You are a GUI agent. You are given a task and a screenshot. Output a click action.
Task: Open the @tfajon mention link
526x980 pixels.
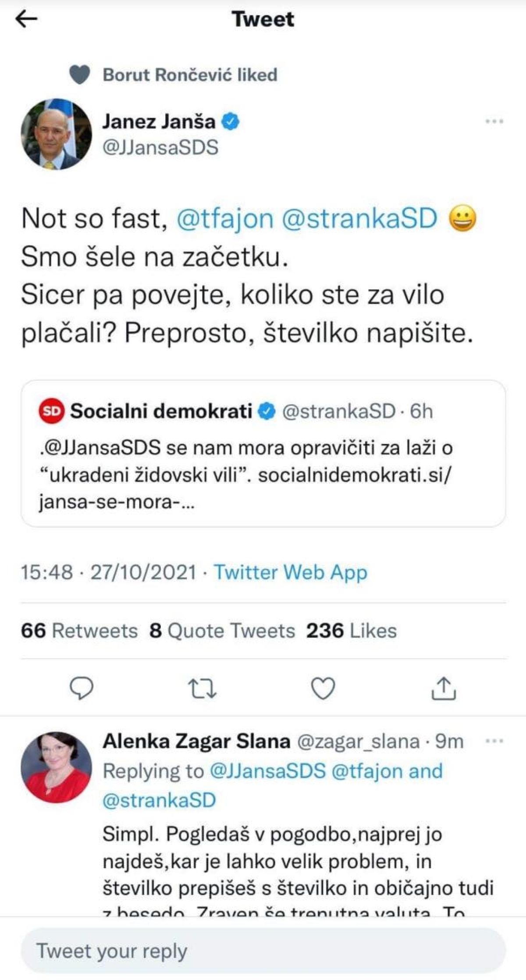(225, 218)
